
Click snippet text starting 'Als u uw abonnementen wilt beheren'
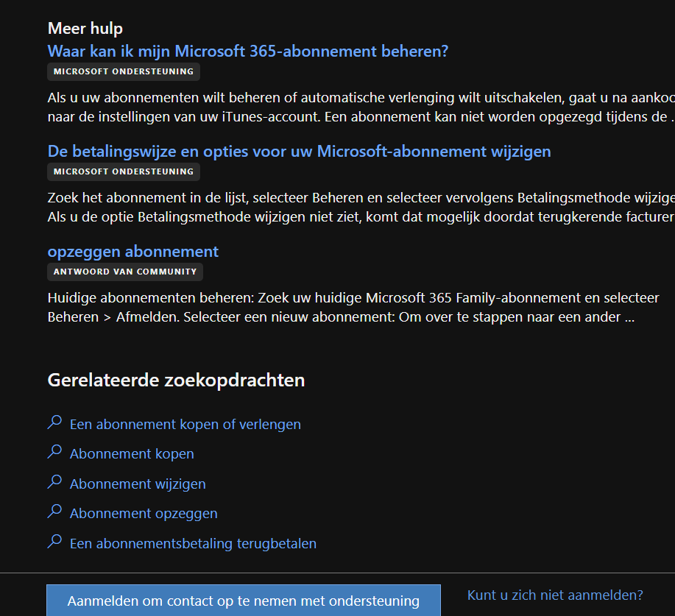pyautogui.click(x=361, y=107)
